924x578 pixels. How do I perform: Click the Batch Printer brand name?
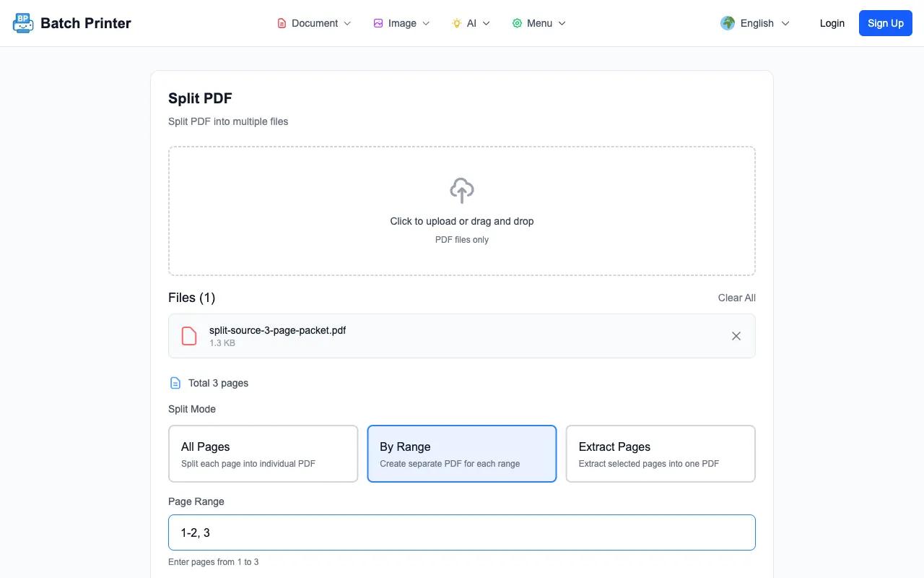86,23
